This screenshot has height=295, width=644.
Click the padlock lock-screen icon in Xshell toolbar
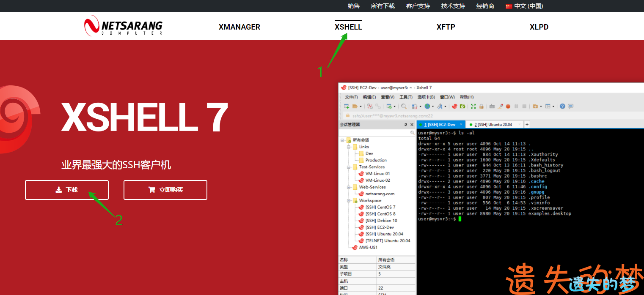pos(482,106)
